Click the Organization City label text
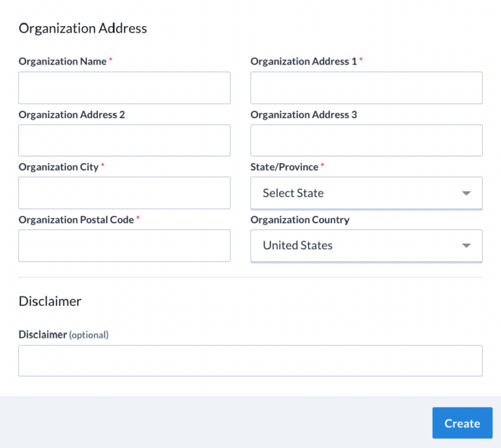The width and height of the screenshot is (501, 448). pos(59,167)
